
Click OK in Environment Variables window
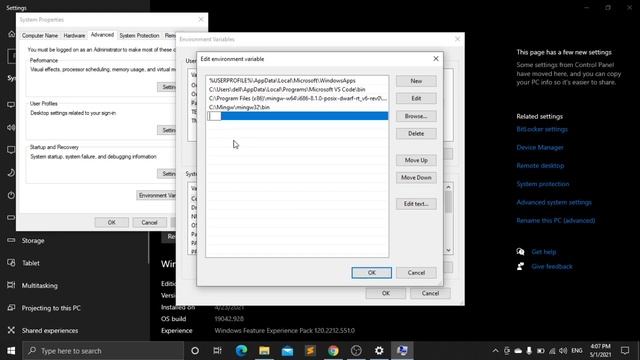point(386,293)
